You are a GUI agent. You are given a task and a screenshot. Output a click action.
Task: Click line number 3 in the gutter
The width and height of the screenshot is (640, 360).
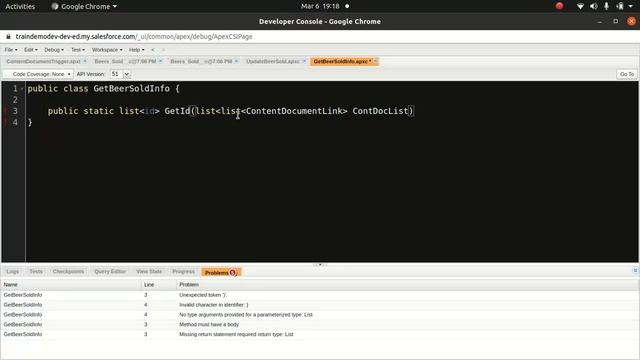tap(15, 111)
